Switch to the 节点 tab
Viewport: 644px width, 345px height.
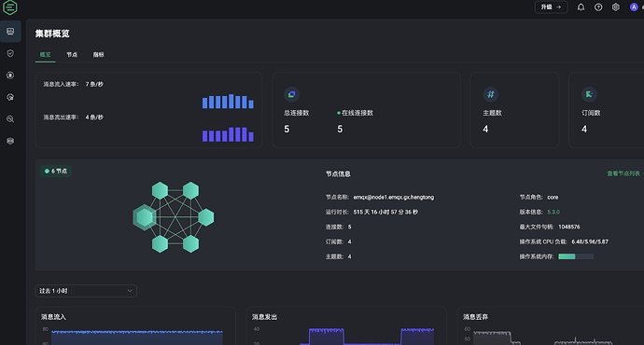(x=72, y=55)
